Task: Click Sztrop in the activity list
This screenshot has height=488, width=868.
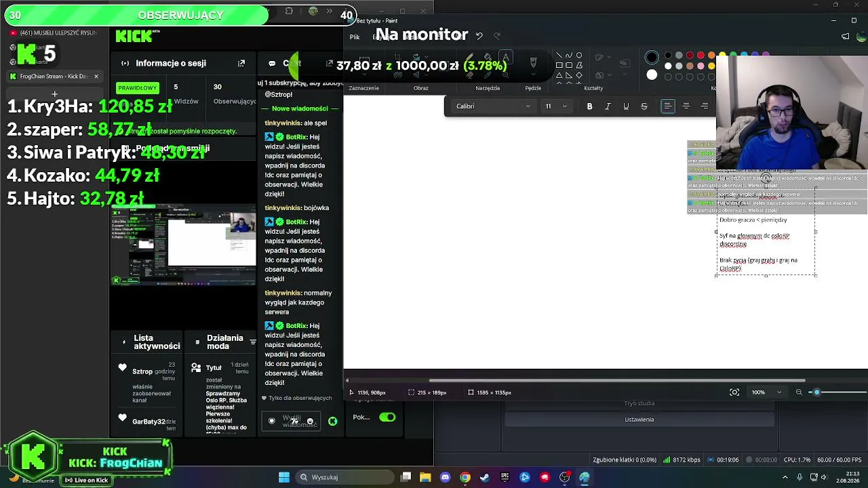Action: point(142,371)
